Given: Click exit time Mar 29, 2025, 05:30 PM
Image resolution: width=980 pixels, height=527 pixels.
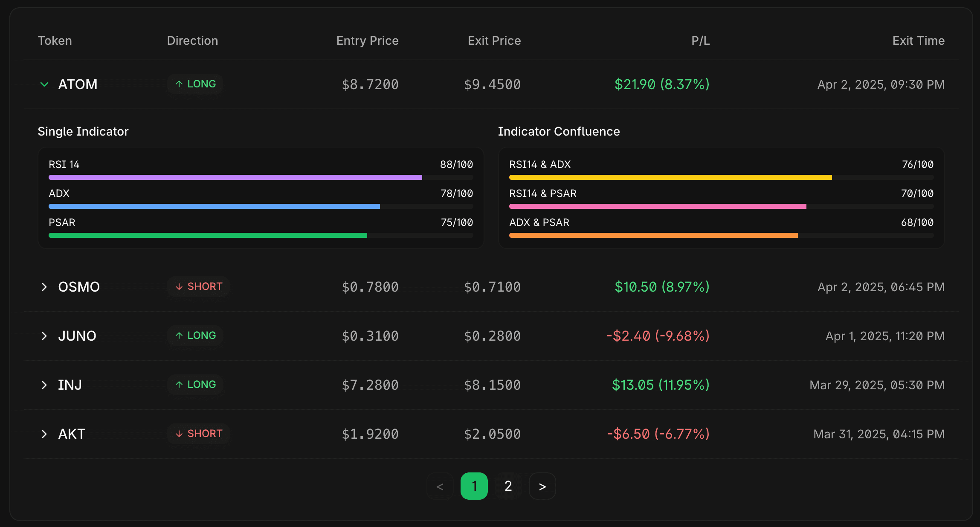Looking at the screenshot, I should tap(877, 385).
